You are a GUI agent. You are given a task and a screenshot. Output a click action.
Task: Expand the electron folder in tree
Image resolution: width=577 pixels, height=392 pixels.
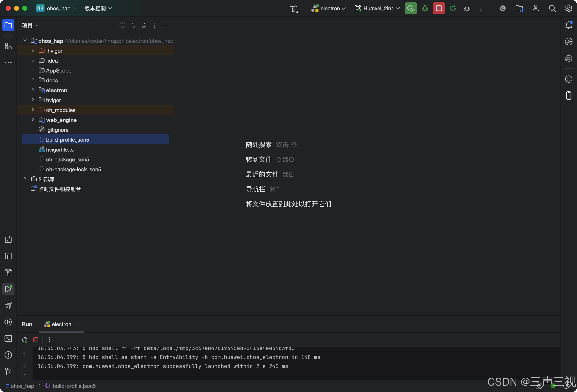33,90
